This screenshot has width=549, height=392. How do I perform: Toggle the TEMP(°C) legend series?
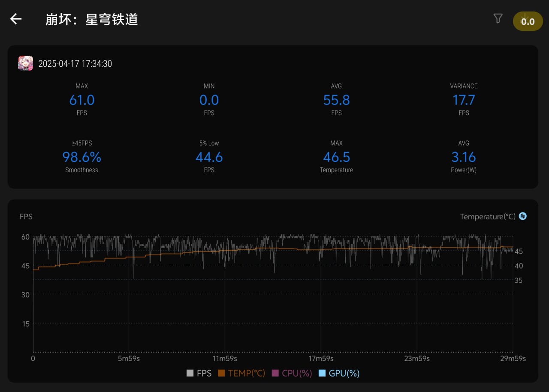point(241,373)
